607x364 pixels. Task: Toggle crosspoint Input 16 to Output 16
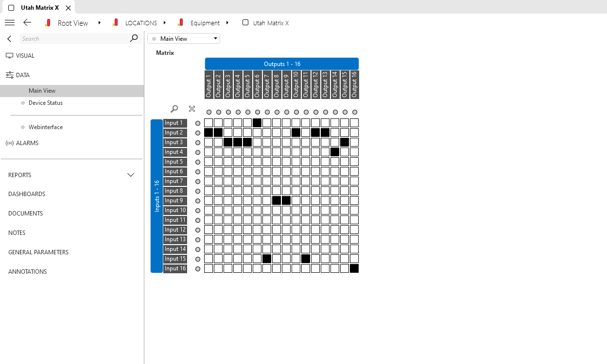[x=354, y=268]
